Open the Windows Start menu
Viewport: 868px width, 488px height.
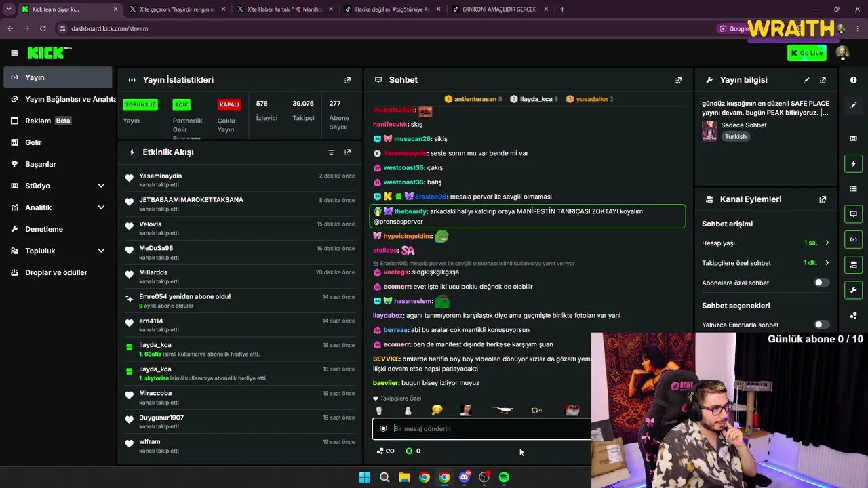364,477
